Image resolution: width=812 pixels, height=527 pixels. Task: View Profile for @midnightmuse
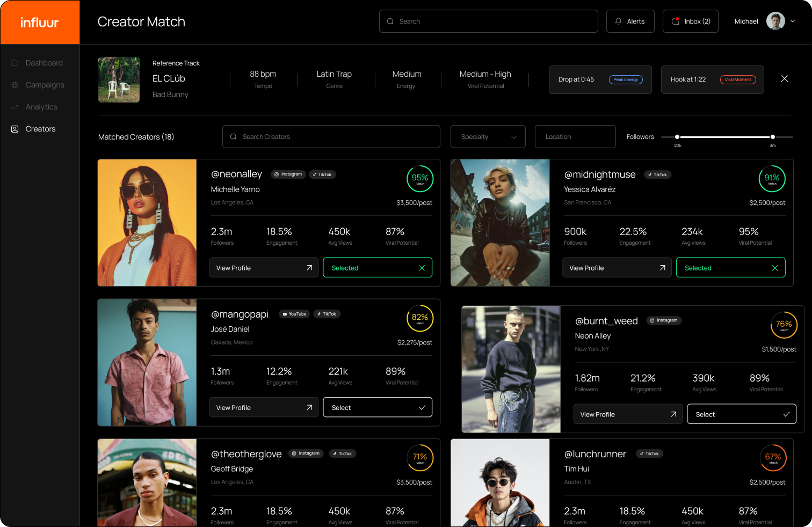click(x=617, y=268)
